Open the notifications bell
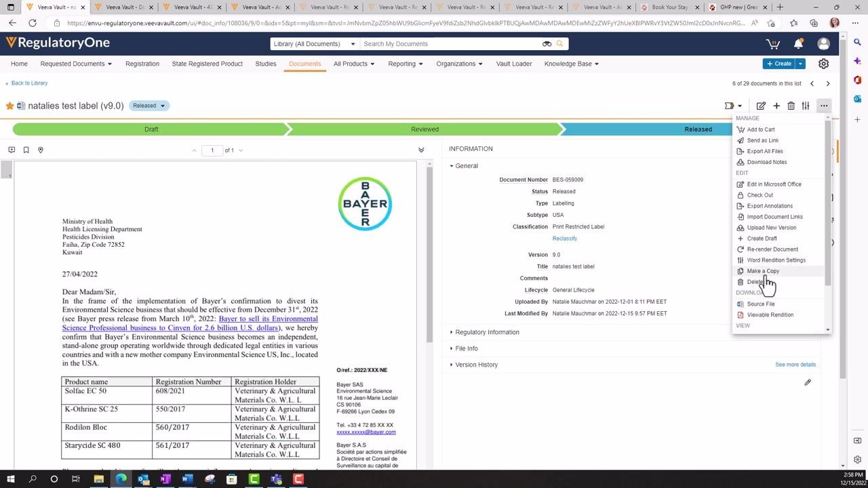 click(x=798, y=44)
